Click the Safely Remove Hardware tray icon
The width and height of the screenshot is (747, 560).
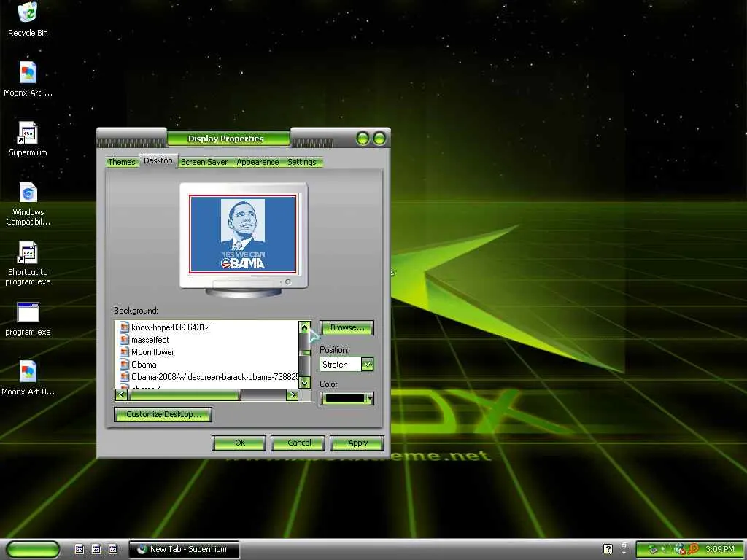coord(654,549)
